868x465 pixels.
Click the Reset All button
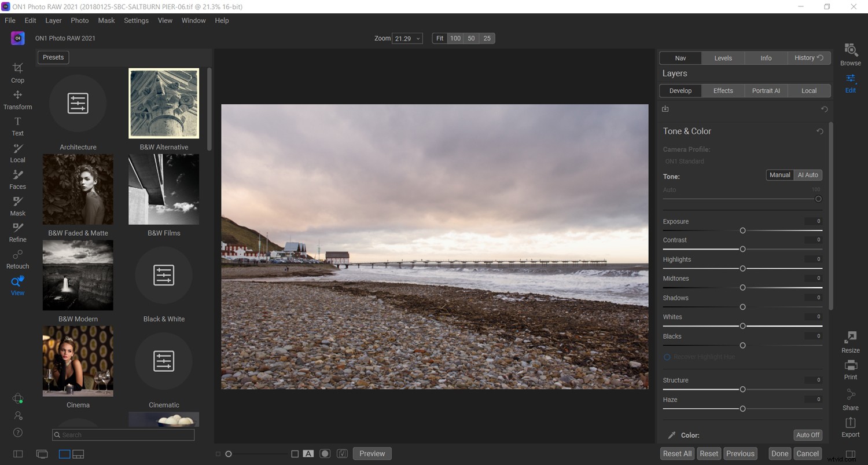(676, 453)
